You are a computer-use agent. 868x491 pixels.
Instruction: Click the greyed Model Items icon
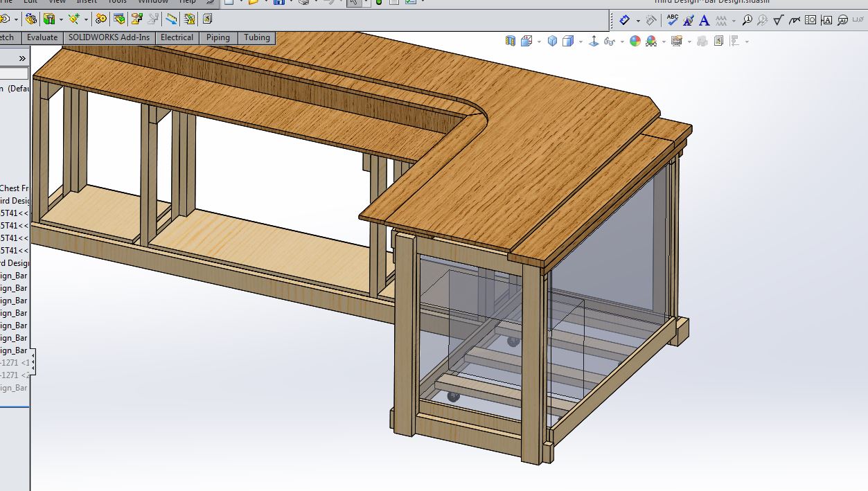coord(651,21)
